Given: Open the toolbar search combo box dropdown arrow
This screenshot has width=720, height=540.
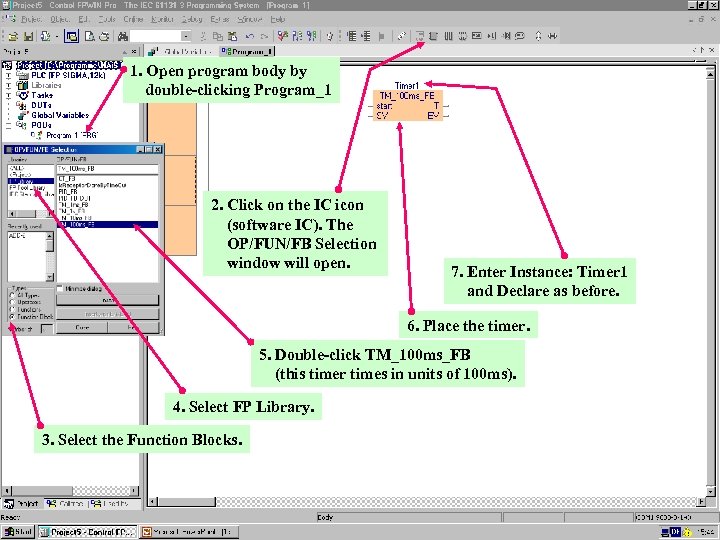Looking at the screenshot, I should point(186,36).
